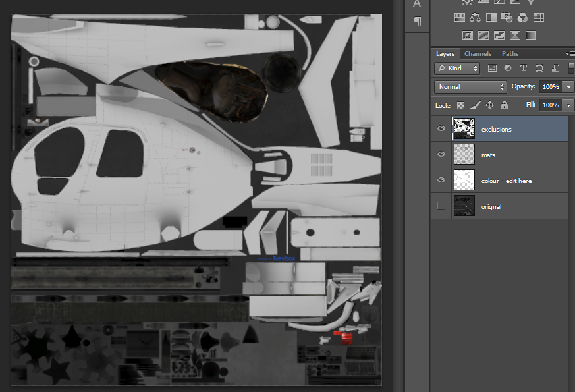Switch to the Paths tab

(x=510, y=54)
